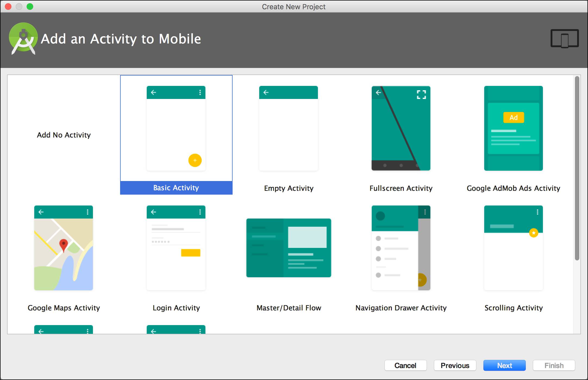The width and height of the screenshot is (588, 380).
Task: Click the back arrow in Empty Activity preview
Action: [266, 92]
